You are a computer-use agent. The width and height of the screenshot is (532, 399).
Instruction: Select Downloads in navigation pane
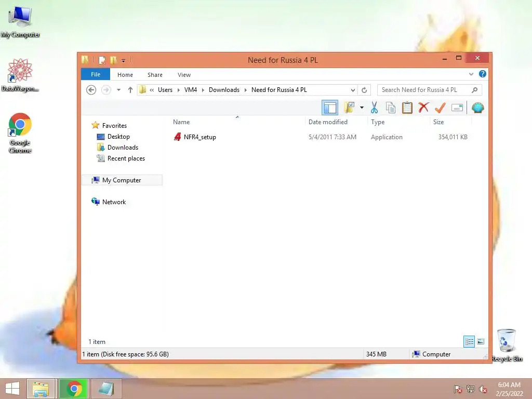123,147
